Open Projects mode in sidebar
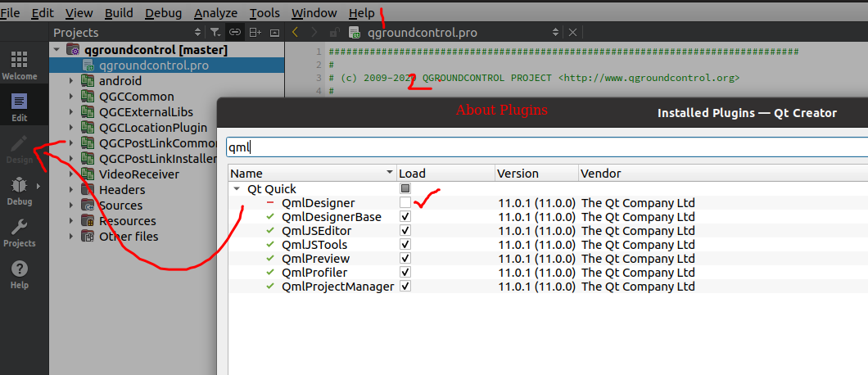Screen dimensions: 868x375 tap(20, 233)
